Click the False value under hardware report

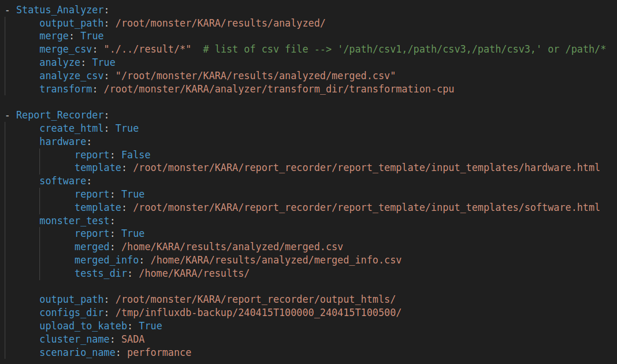pos(136,154)
